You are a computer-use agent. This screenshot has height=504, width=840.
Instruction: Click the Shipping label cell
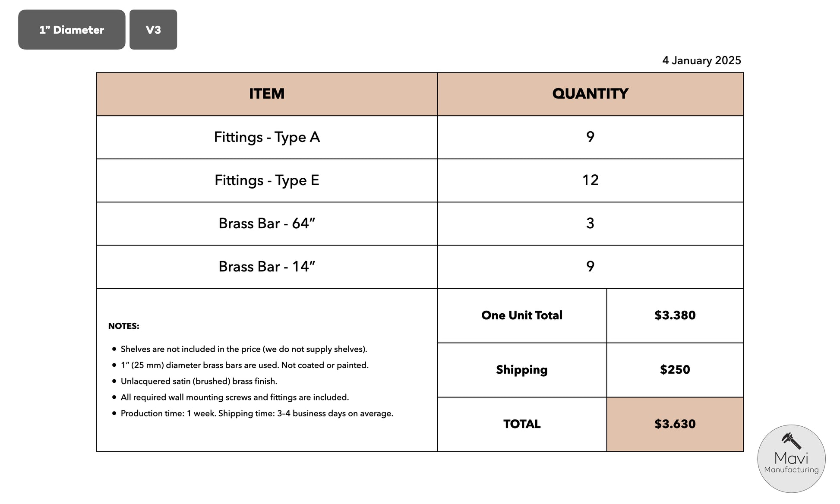coord(521,370)
